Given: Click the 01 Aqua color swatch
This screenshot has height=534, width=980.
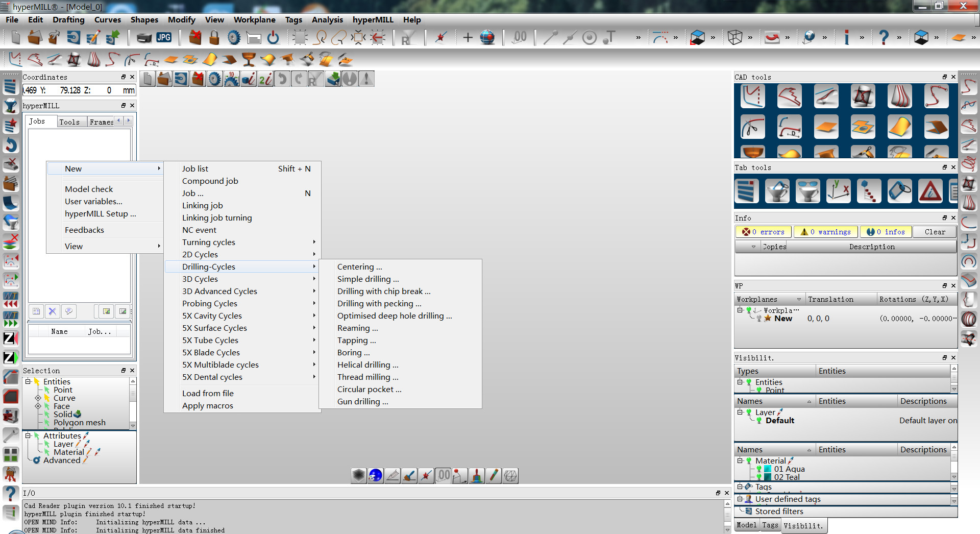Looking at the screenshot, I should 768,469.
